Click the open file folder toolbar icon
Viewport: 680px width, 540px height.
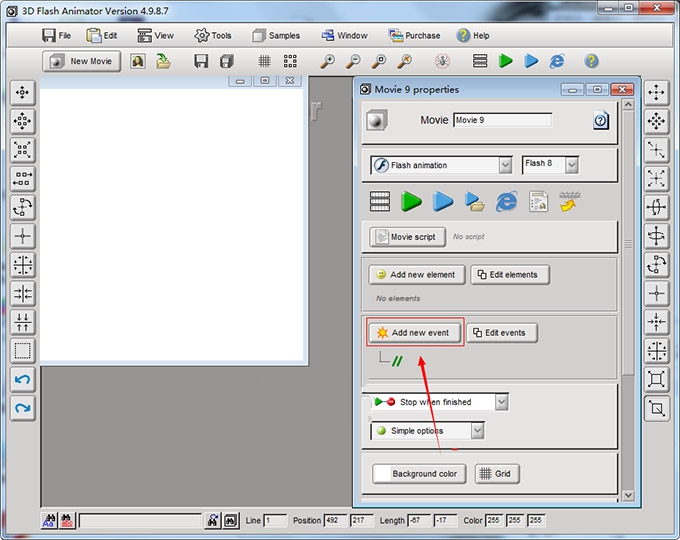163,61
